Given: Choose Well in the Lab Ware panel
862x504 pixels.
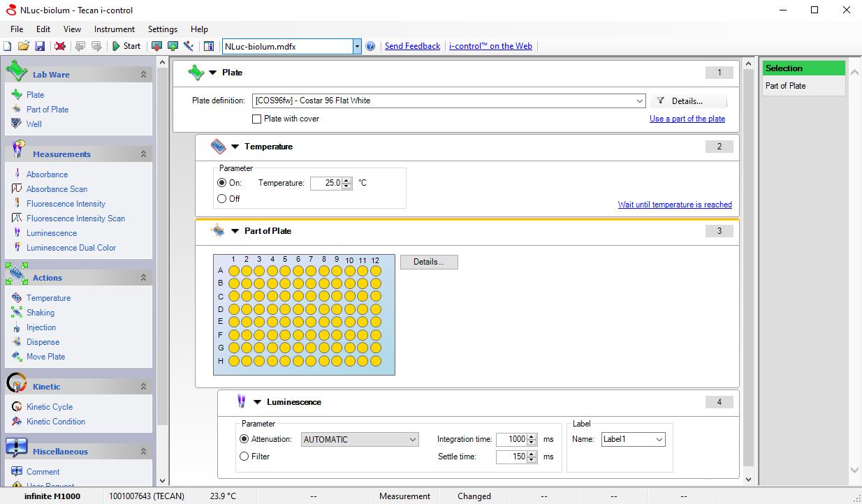Looking at the screenshot, I should (x=34, y=124).
